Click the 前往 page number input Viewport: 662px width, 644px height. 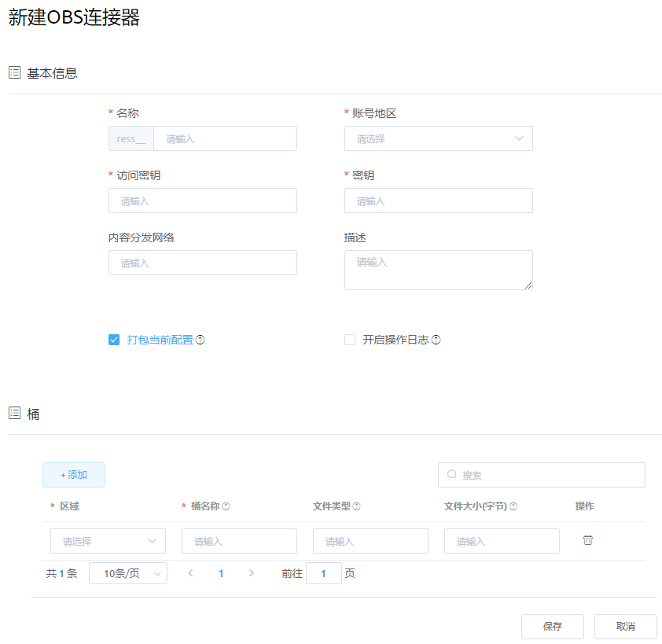pyautogui.click(x=324, y=573)
